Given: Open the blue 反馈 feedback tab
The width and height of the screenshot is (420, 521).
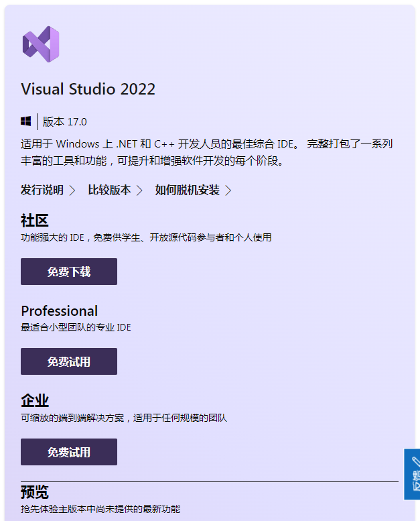Looking at the screenshot, I should [x=412, y=474].
